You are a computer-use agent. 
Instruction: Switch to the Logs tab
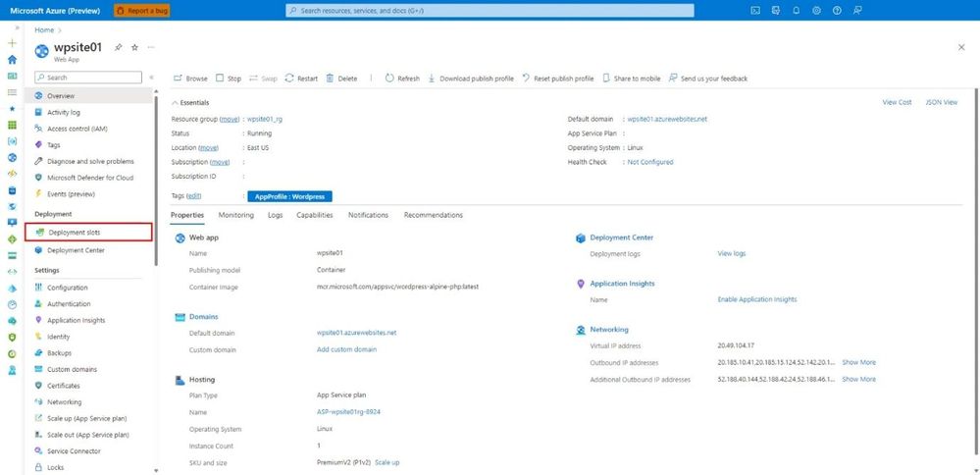275,215
